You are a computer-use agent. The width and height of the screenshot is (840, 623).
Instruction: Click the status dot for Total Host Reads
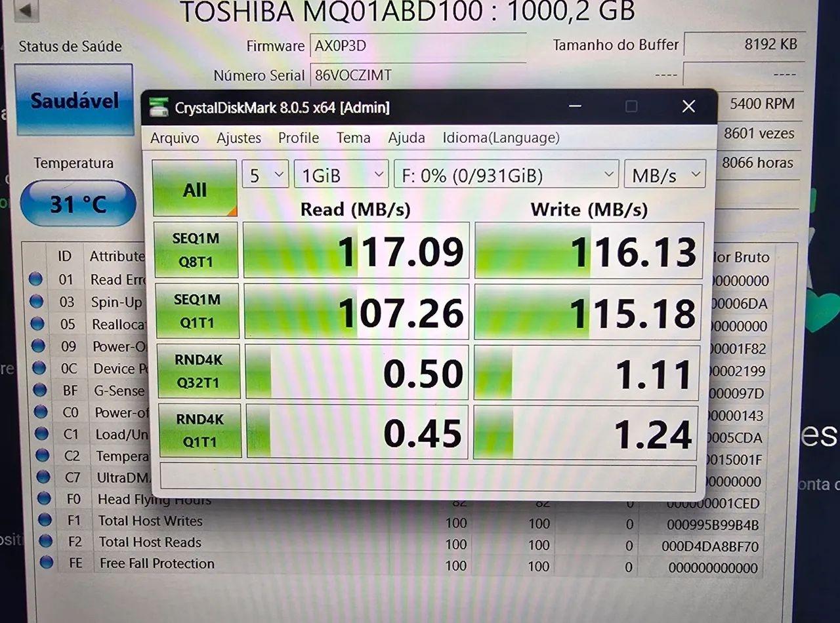pos(45,541)
